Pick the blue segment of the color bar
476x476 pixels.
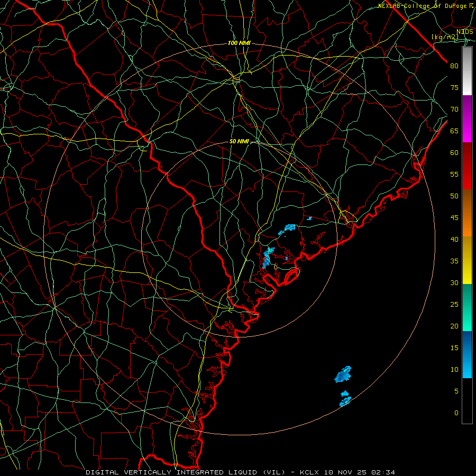point(467,354)
